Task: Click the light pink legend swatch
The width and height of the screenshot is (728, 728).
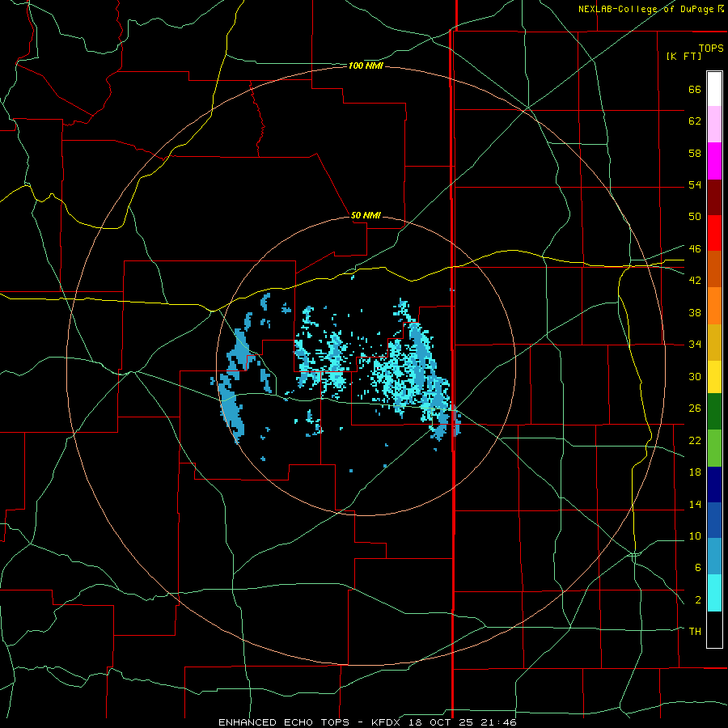Action: tap(714, 124)
